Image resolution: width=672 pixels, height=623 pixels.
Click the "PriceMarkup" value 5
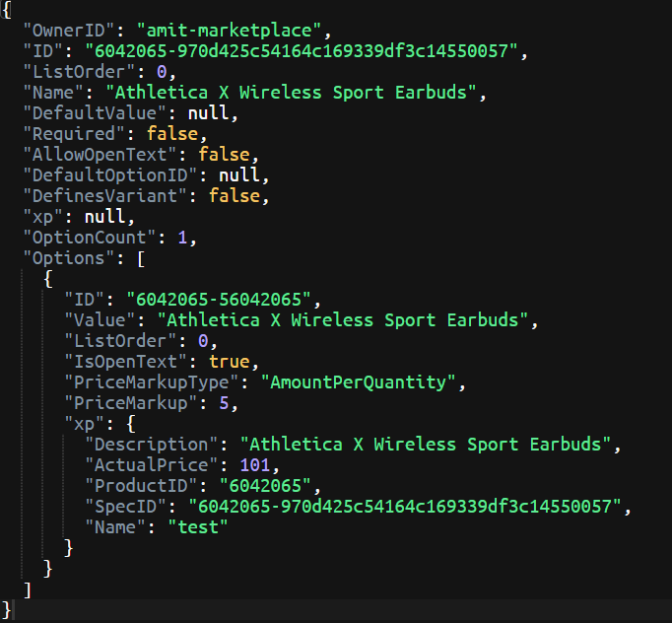[224, 403]
